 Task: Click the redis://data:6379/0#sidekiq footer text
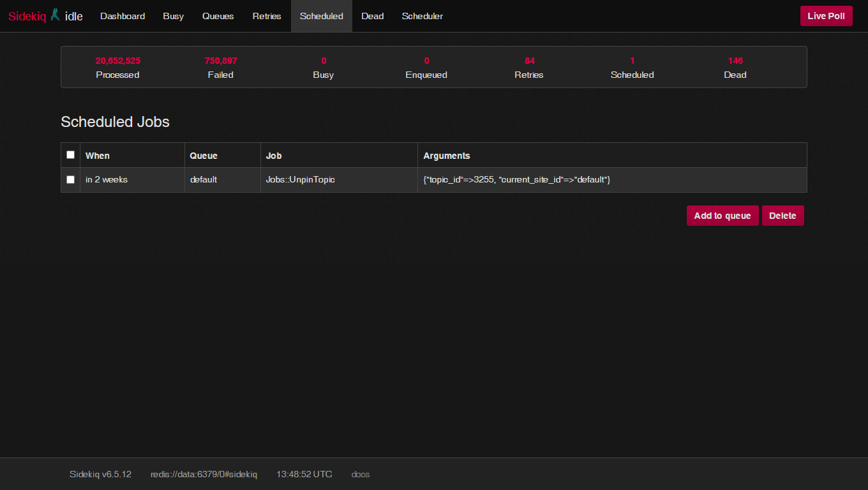pos(204,474)
